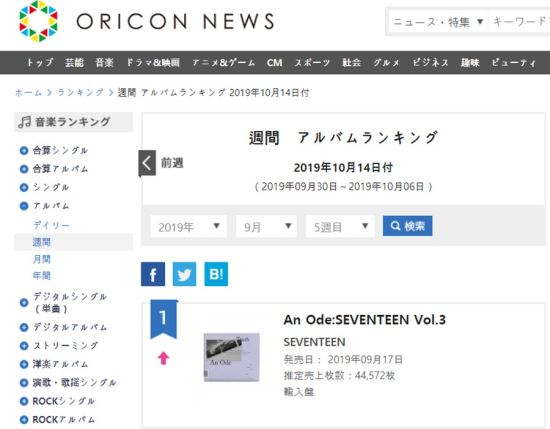The width and height of the screenshot is (550, 429).
Task: Open アニメ&ゲーム in the navigation bar
Action: coord(223,63)
